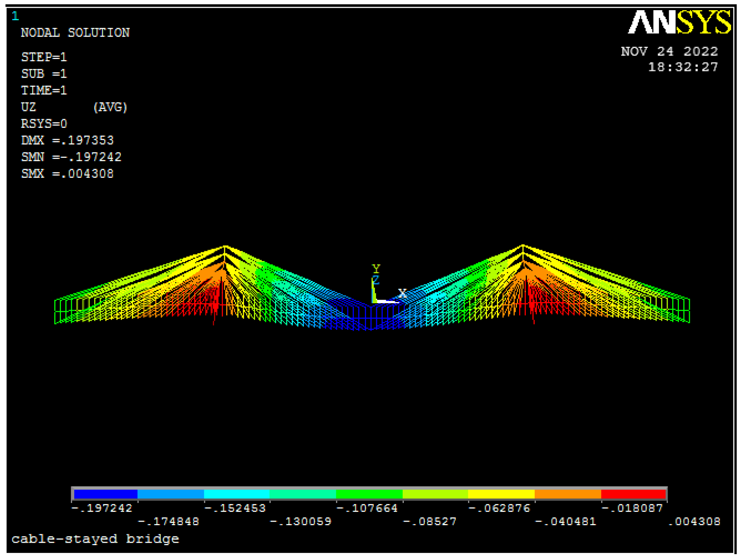Pick the left tower apex of bridge

pyautogui.click(x=225, y=246)
